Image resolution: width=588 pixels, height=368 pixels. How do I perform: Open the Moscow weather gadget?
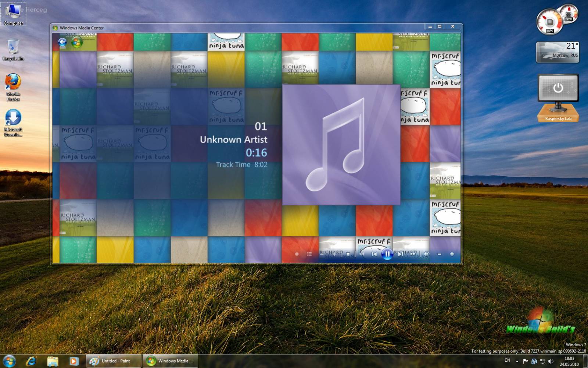557,52
